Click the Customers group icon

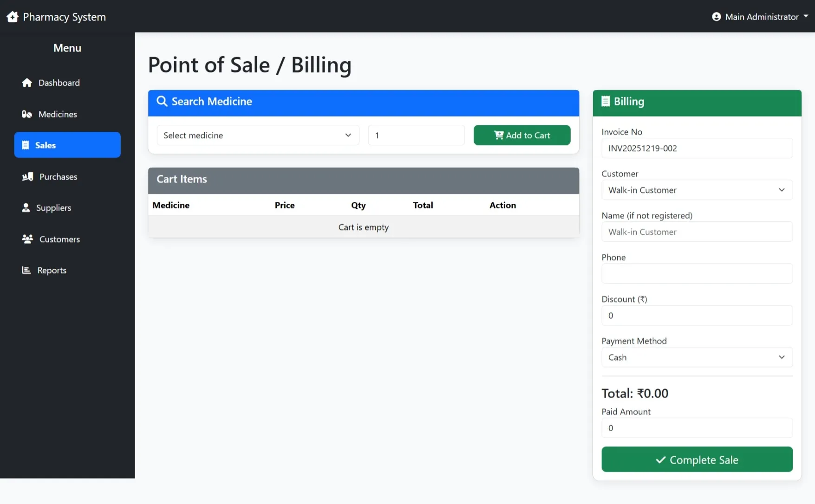pos(27,239)
